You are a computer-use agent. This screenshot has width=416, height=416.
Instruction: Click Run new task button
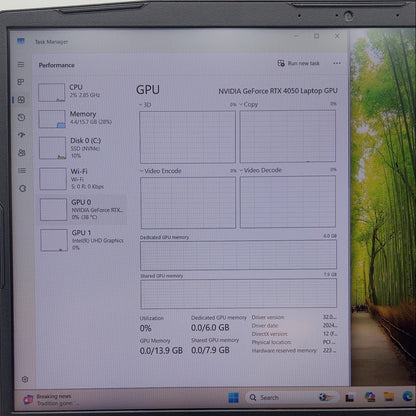coord(299,63)
